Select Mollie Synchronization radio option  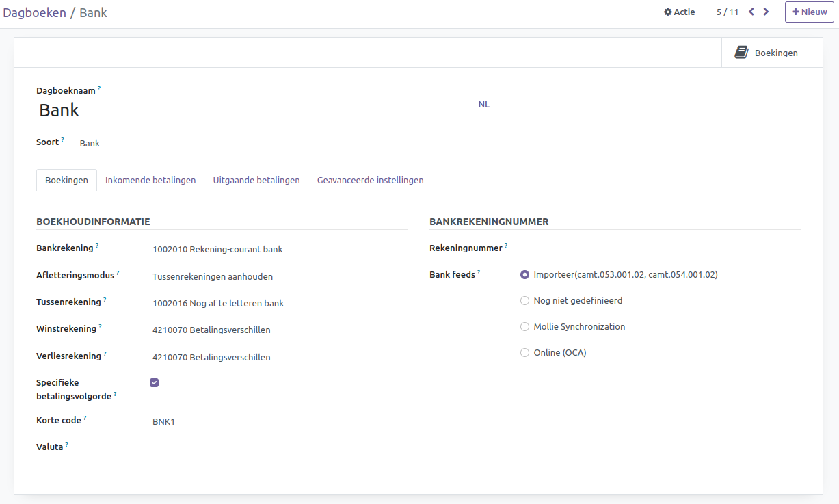coord(524,327)
